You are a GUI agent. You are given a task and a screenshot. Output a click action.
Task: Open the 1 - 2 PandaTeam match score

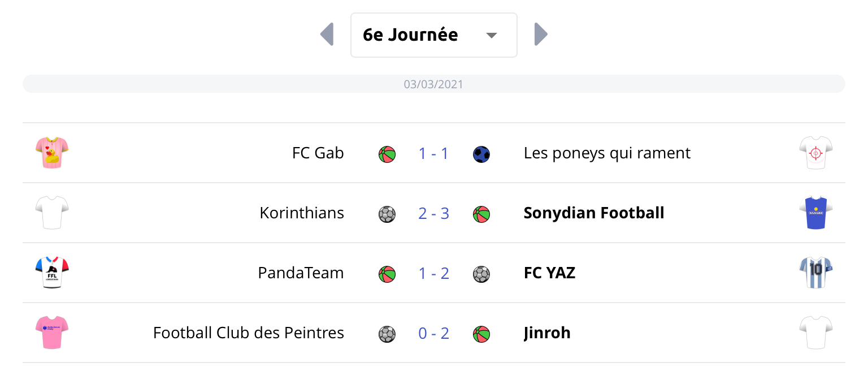[433, 273]
